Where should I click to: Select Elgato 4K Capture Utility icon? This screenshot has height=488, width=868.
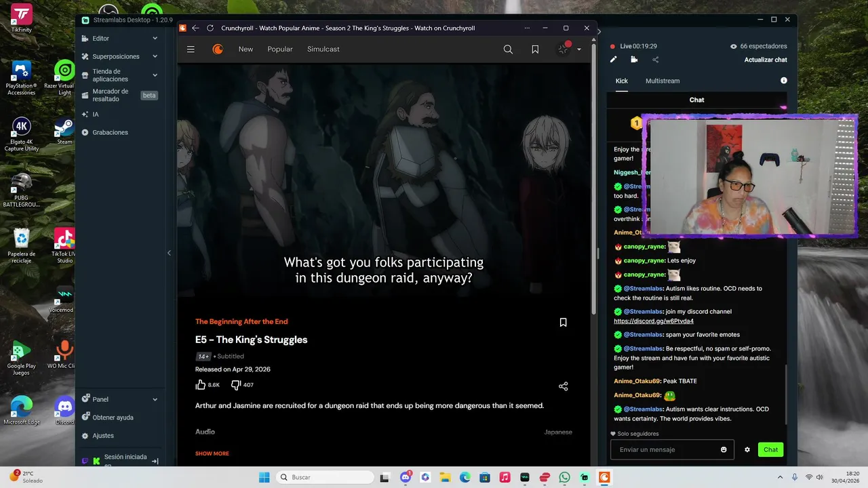point(22,134)
